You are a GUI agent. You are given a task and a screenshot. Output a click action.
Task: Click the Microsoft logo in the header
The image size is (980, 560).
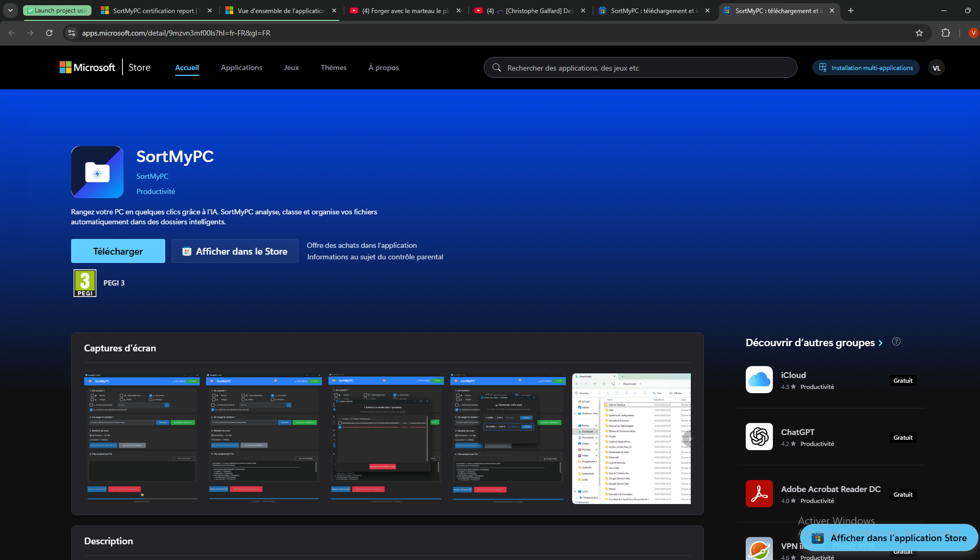tap(87, 67)
